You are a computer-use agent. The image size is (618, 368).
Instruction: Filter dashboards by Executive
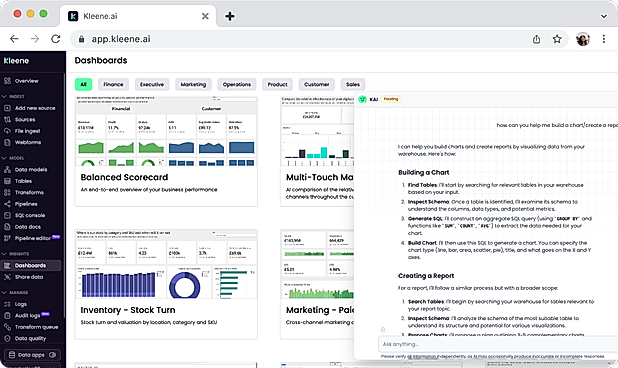click(152, 84)
